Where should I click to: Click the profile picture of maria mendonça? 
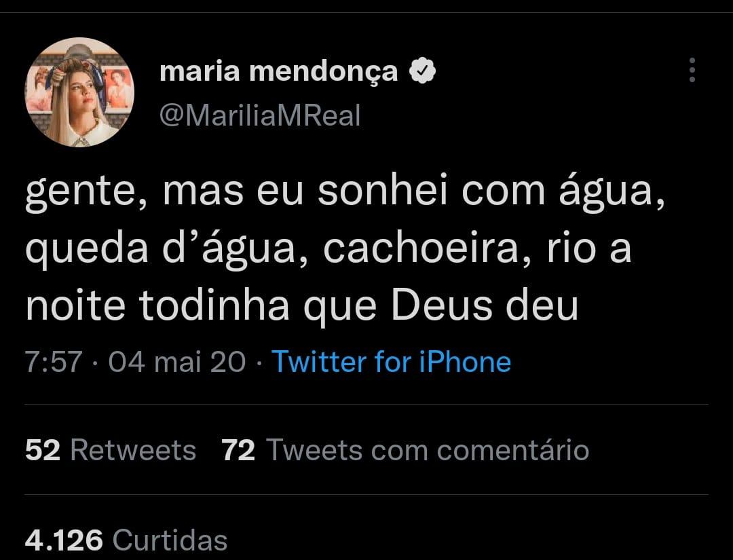[78, 92]
